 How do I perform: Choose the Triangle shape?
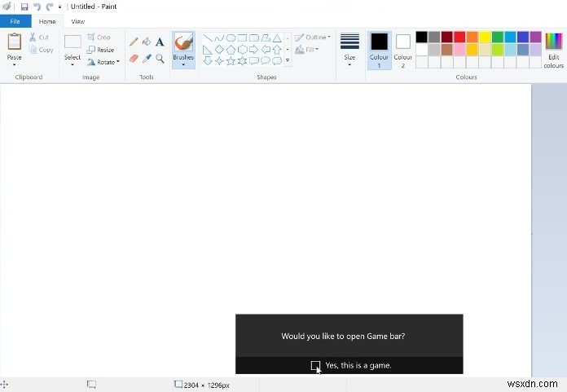point(277,37)
